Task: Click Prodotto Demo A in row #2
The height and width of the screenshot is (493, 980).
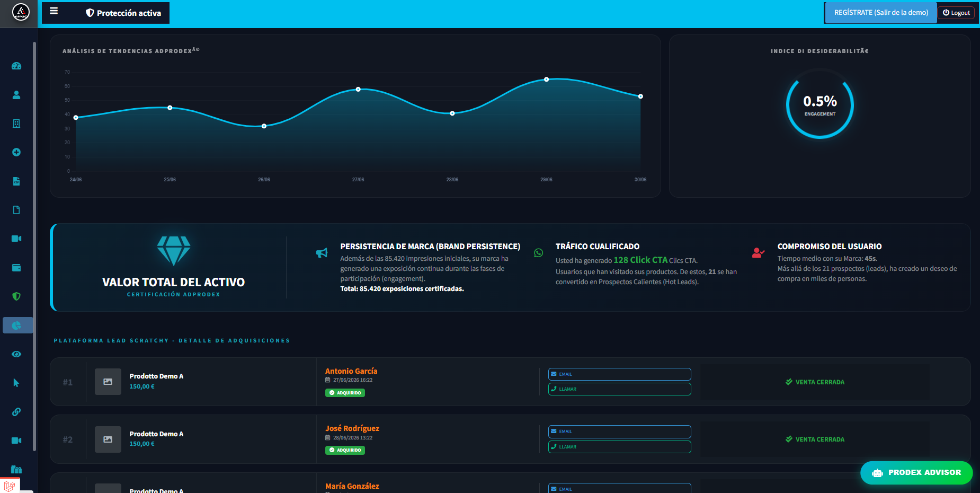Action: (x=156, y=434)
